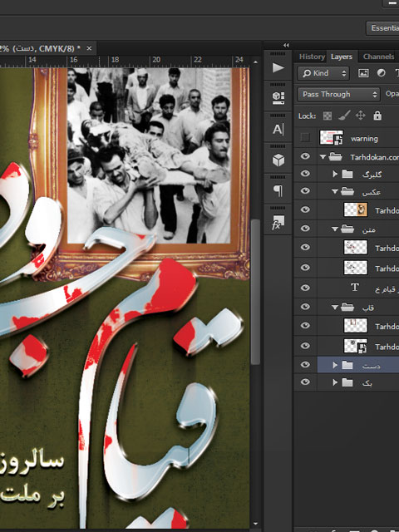Viewport: 399px width, 532px height.
Task: Close the document tab دست CMYK/8
Action: [x=89, y=48]
